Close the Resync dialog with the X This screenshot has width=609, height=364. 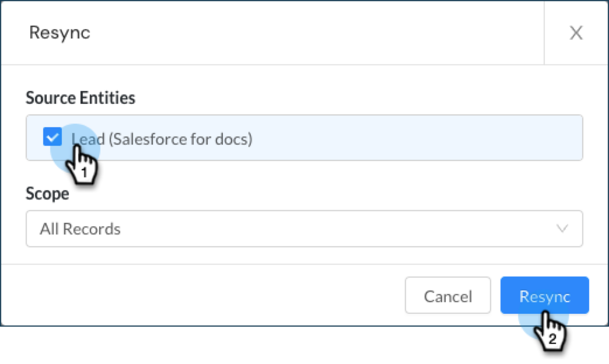click(x=576, y=33)
